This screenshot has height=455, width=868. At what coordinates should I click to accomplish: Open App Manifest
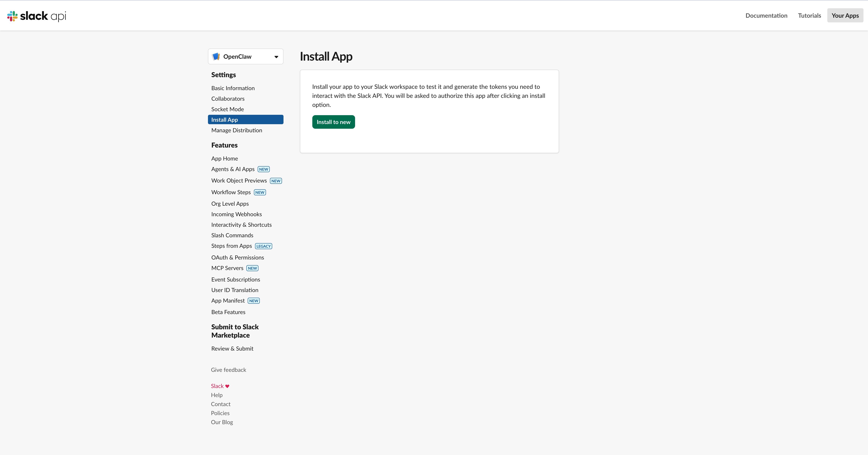pos(228,301)
